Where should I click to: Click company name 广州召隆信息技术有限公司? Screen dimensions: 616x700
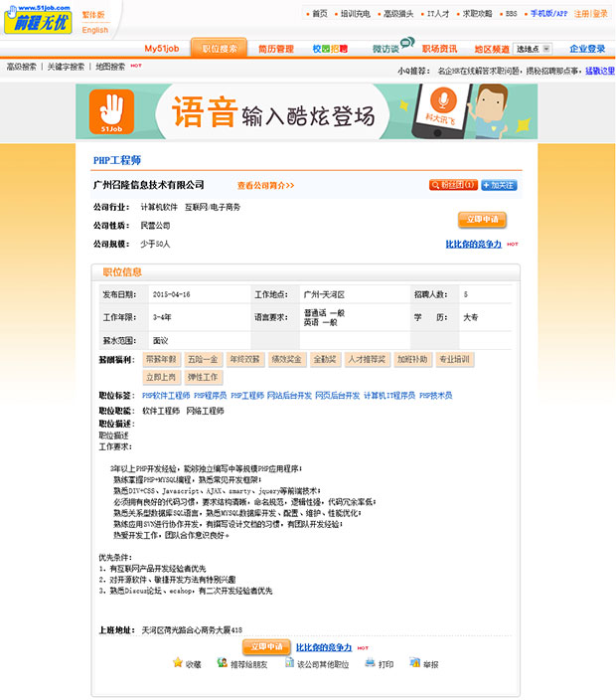coord(149,185)
